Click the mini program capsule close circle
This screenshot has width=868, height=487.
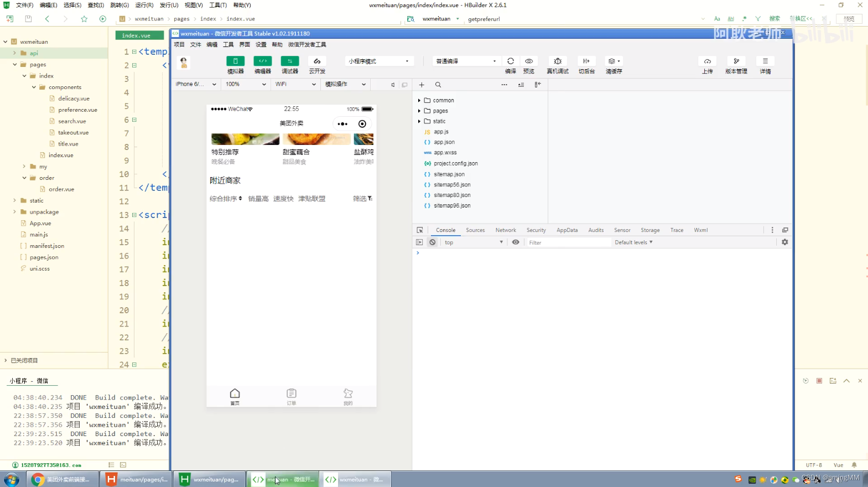[x=362, y=124]
